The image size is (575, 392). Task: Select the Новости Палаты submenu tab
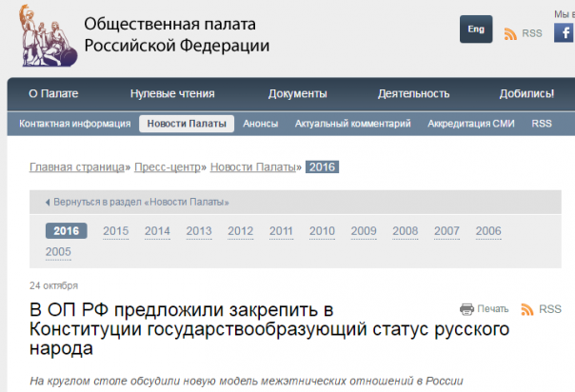[x=187, y=124]
